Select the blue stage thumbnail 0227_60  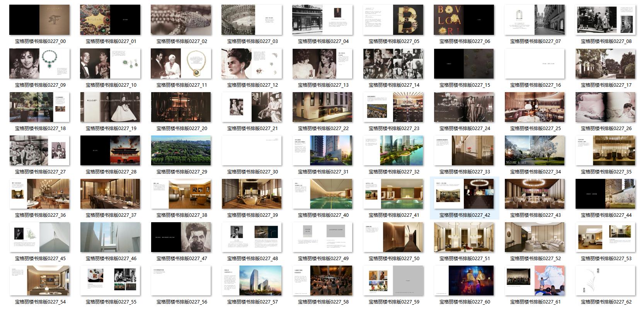coord(464,280)
